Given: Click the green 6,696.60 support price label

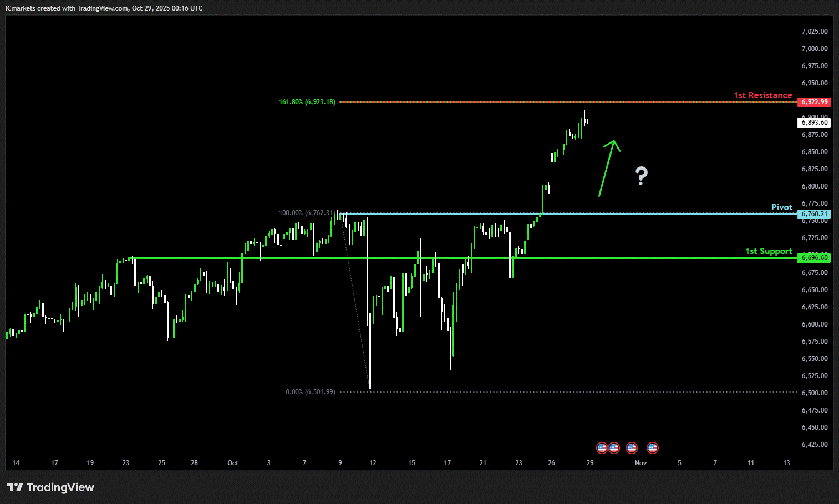Looking at the screenshot, I should click(814, 258).
